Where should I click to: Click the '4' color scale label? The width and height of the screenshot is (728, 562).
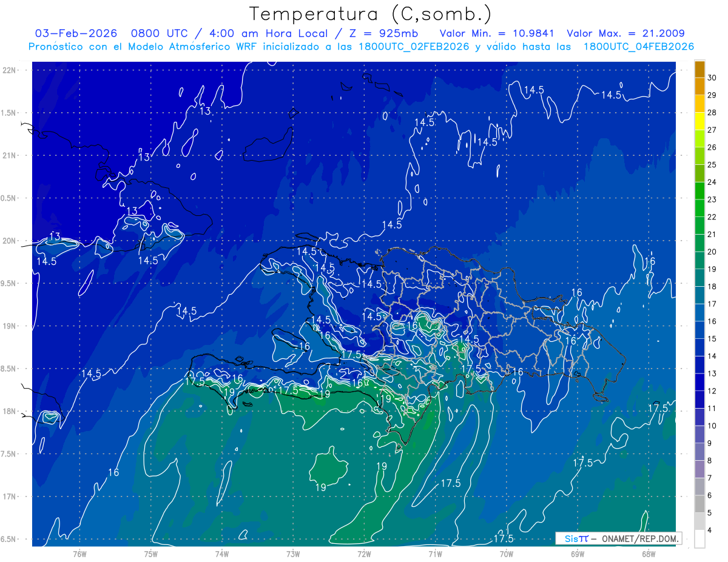710,530
